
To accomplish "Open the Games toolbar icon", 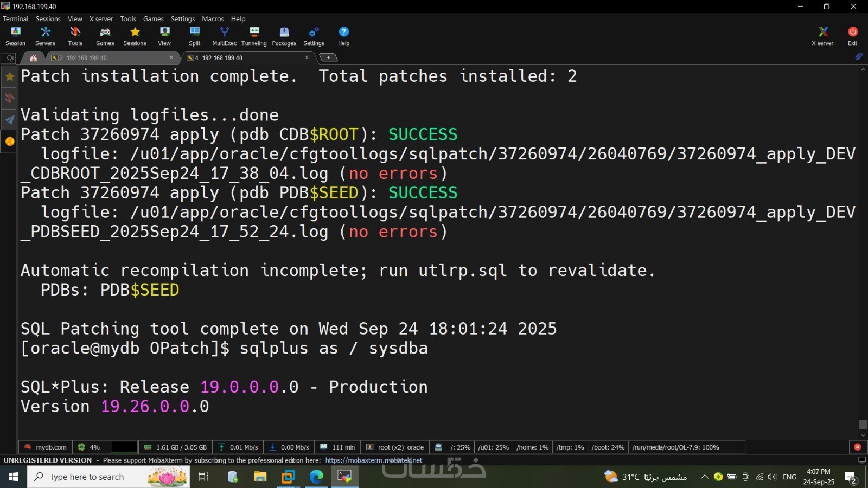I will [x=105, y=36].
